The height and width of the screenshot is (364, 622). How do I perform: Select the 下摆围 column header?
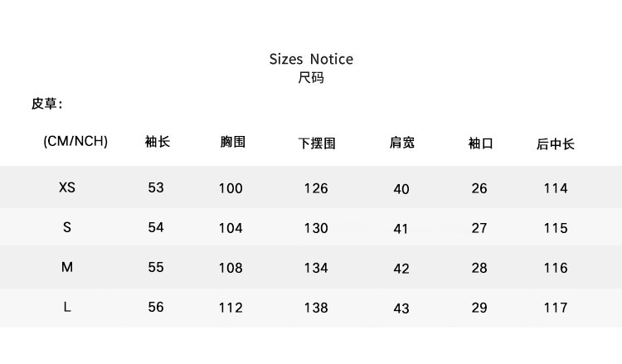click(317, 143)
